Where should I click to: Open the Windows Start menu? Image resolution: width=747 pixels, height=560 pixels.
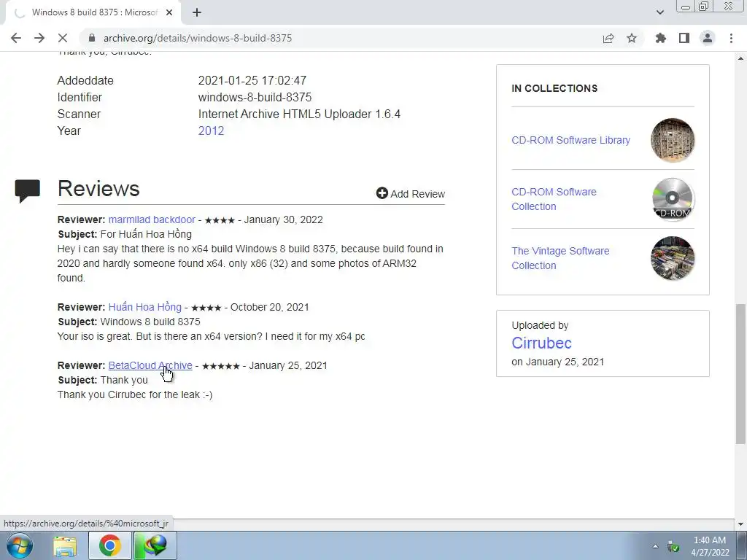pos(18,545)
